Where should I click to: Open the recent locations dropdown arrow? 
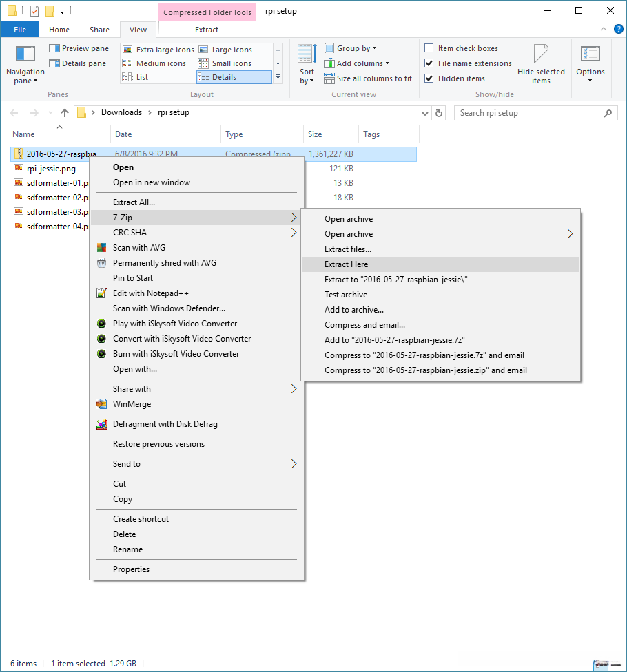click(x=50, y=113)
